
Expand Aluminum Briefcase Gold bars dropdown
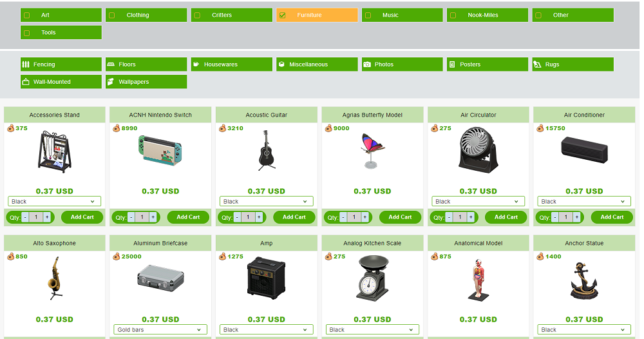pos(160,329)
